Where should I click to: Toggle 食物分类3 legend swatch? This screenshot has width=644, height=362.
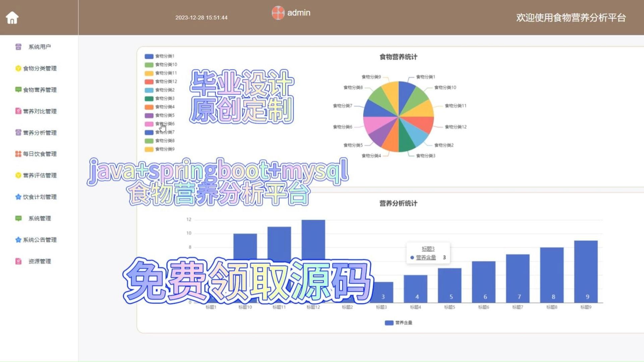pyautogui.click(x=149, y=99)
